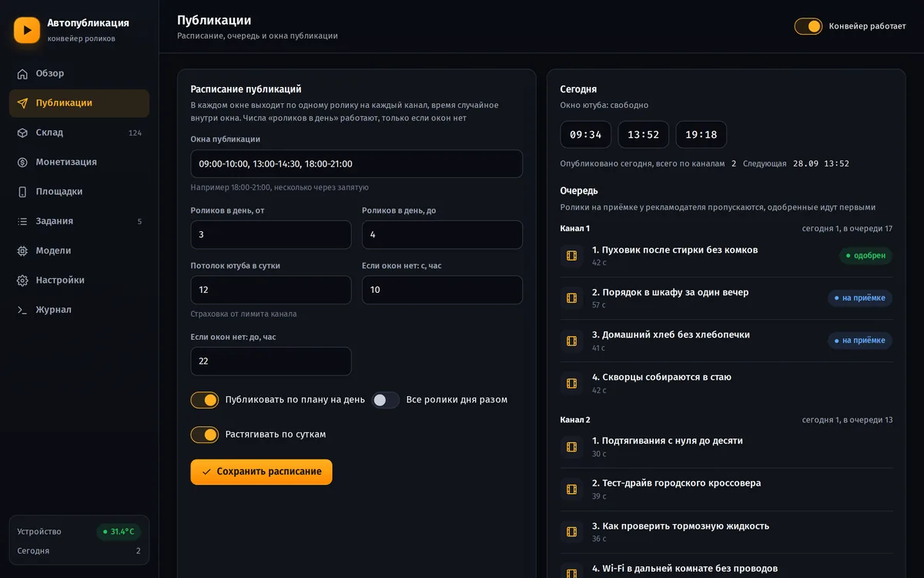Screen dimensions: 924x578
Task: Click the phone icon next to Площадки
Action: coord(22,192)
